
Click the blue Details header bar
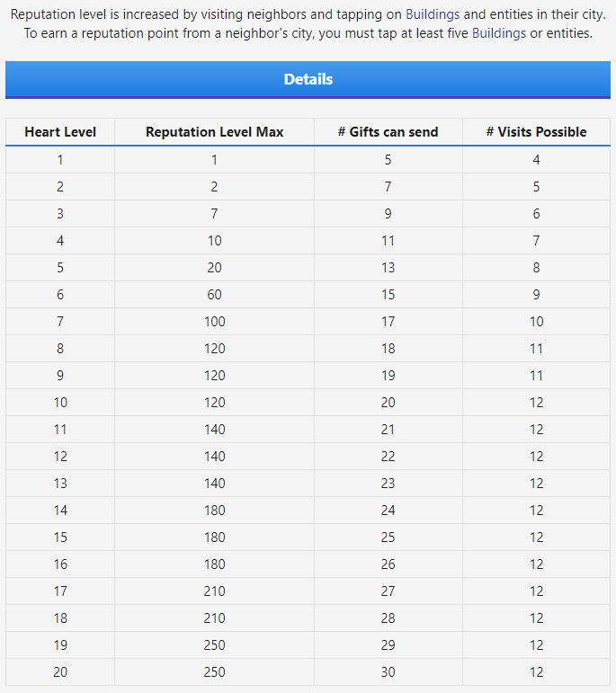click(308, 80)
